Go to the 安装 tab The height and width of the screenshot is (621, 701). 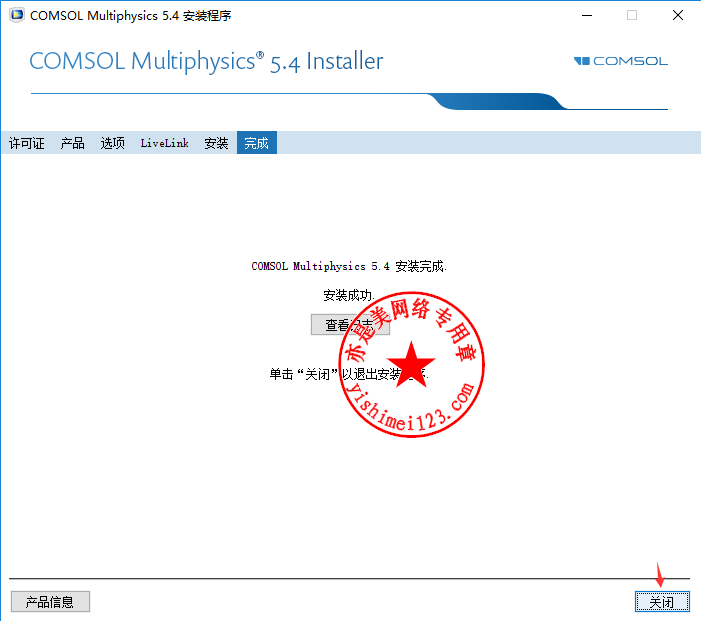pos(216,143)
